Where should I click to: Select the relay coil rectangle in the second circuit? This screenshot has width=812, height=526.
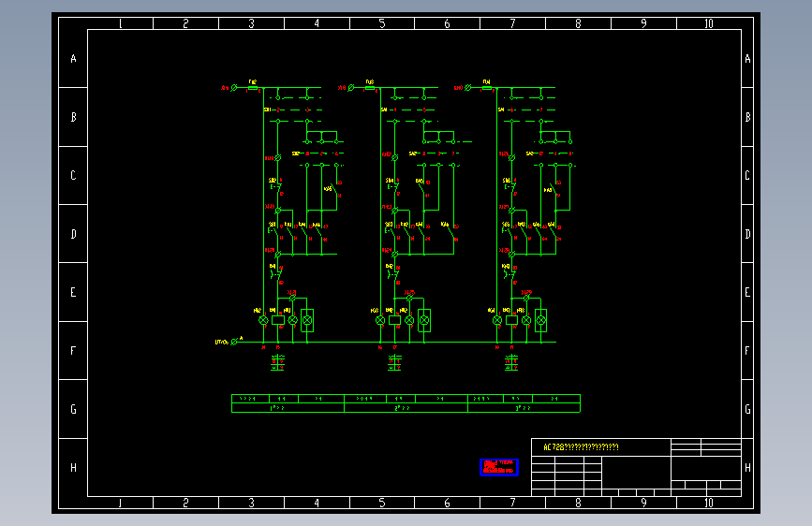pos(394,320)
